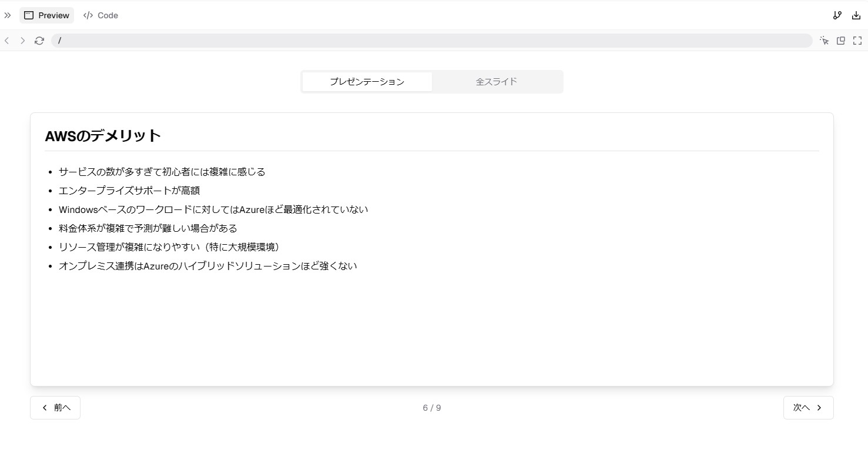Click bullet サービスの数が多すぎて初心者には複雑に感じる
The width and height of the screenshot is (868, 453).
coord(162,172)
